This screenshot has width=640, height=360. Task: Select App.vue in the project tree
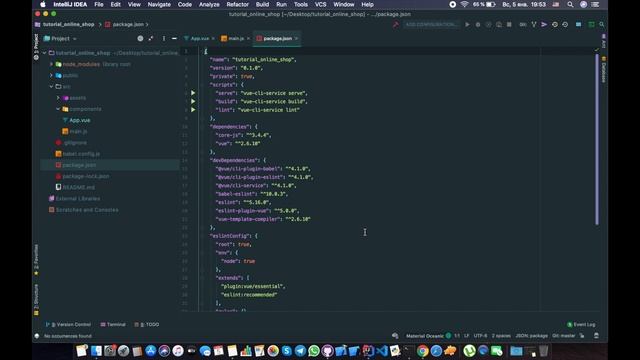click(x=80, y=120)
